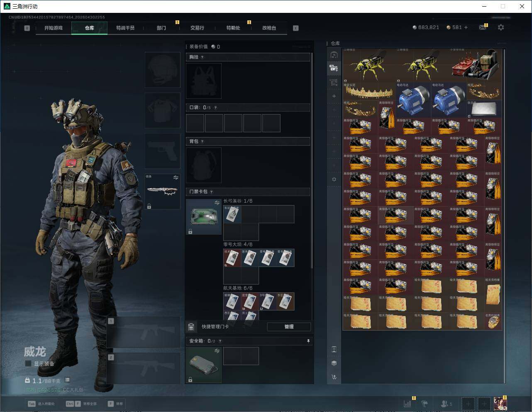Go to the 交易行 tab
The image size is (532, 412).
click(x=197, y=28)
